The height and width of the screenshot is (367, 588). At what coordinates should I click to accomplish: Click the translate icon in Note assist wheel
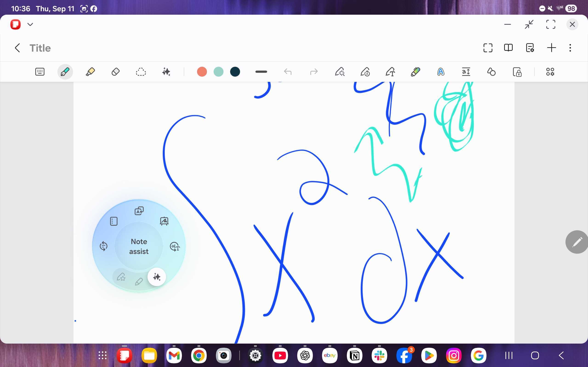[x=139, y=211]
